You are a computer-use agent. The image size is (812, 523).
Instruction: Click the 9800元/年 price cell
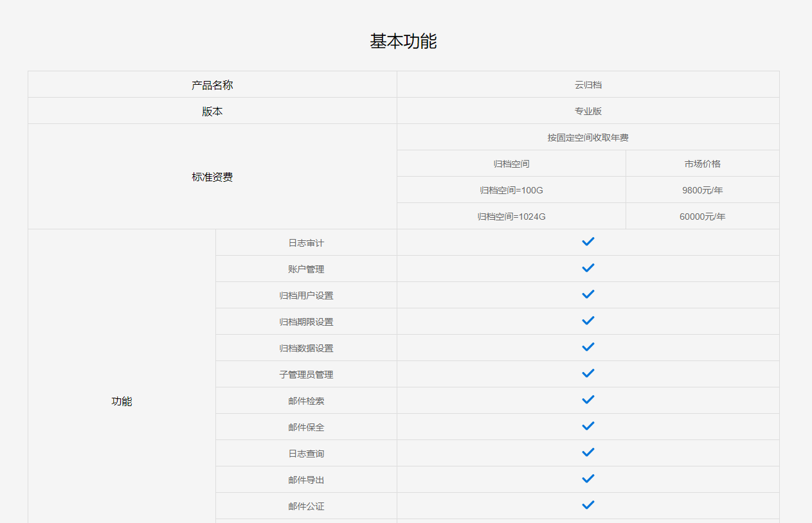coord(702,190)
